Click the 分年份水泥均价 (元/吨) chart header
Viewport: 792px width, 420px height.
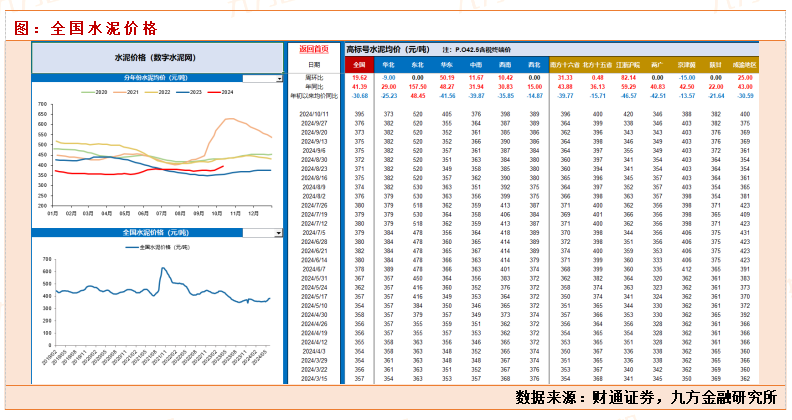click(156, 78)
